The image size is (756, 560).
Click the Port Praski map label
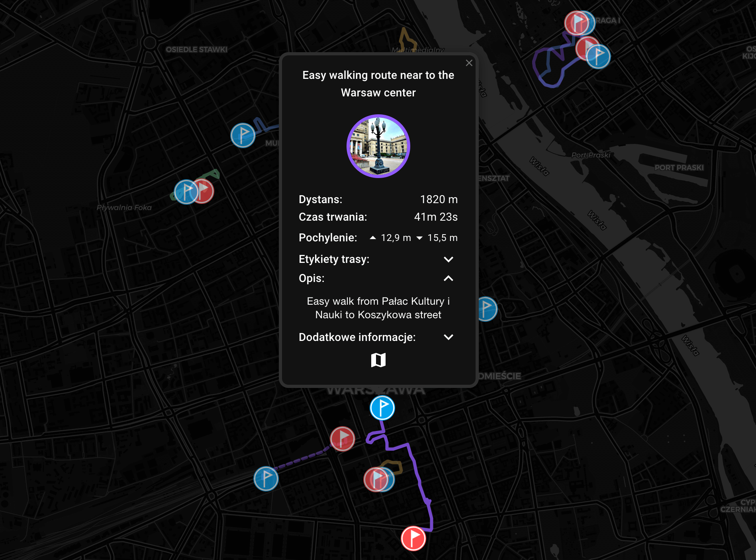pos(591,155)
